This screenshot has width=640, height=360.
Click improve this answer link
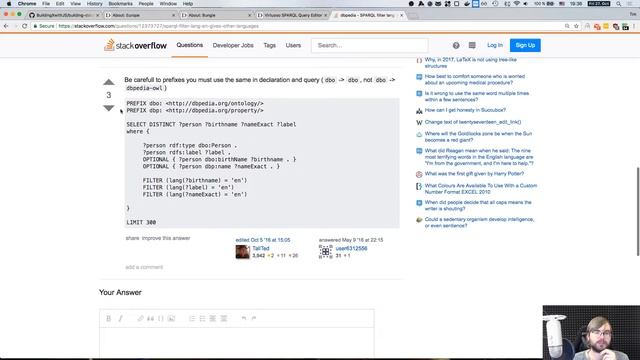[166, 238]
